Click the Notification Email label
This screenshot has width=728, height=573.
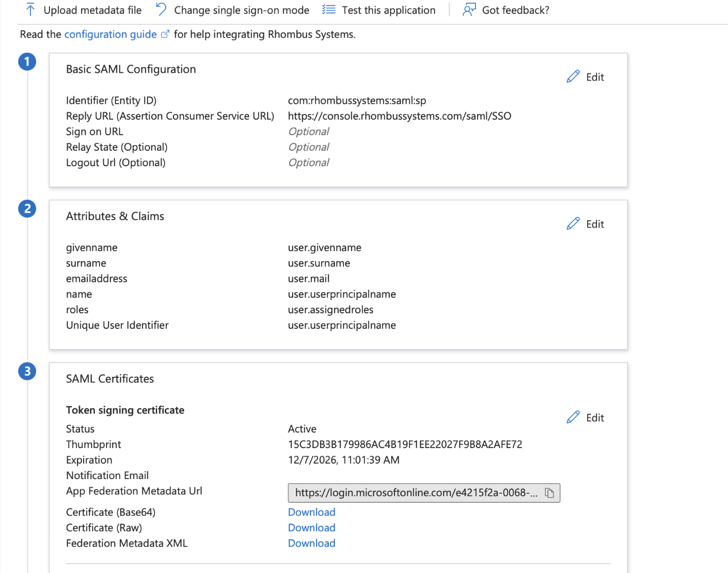point(107,475)
